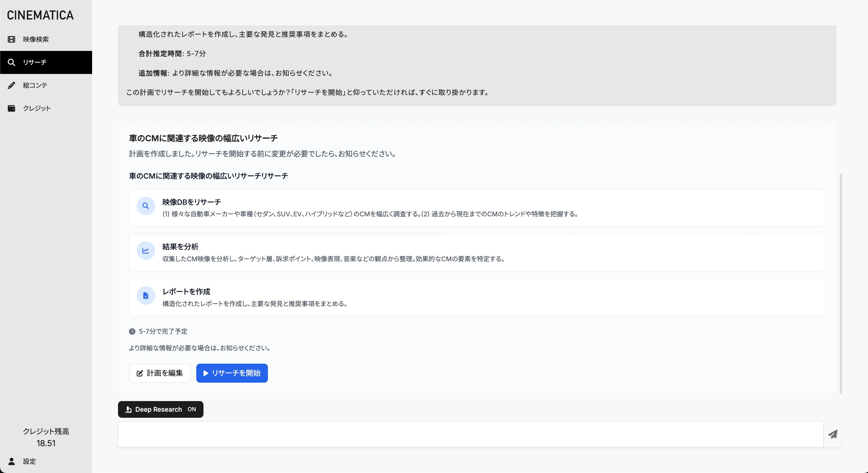Viewport: 868px width, 473px height.
Task: Open 絵コンテ from the sidebar
Action: pos(46,85)
